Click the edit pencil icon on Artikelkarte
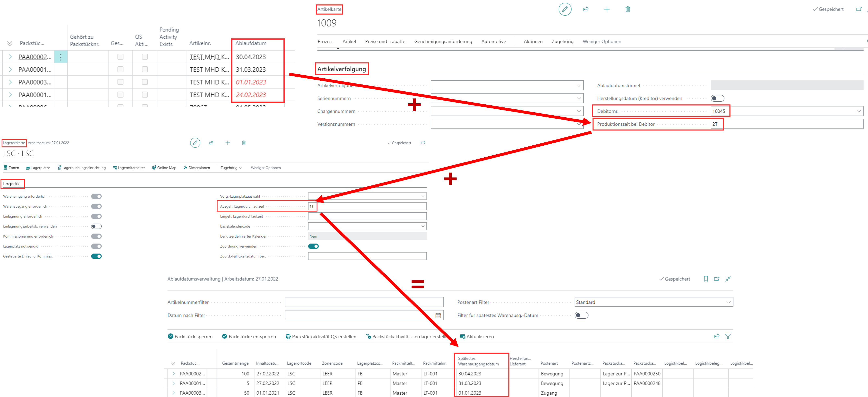This screenshot has height=397, width=868. point(565,9)
